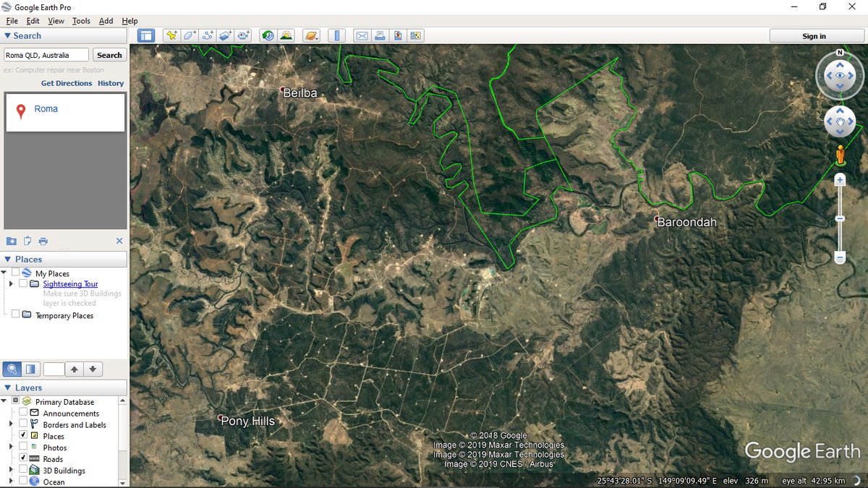Image resolution: width=868 pixels, height=488 pixels.
Task: Disable the Roads layer checkbox
Action: pyautogui.click(x=23, y=458)
